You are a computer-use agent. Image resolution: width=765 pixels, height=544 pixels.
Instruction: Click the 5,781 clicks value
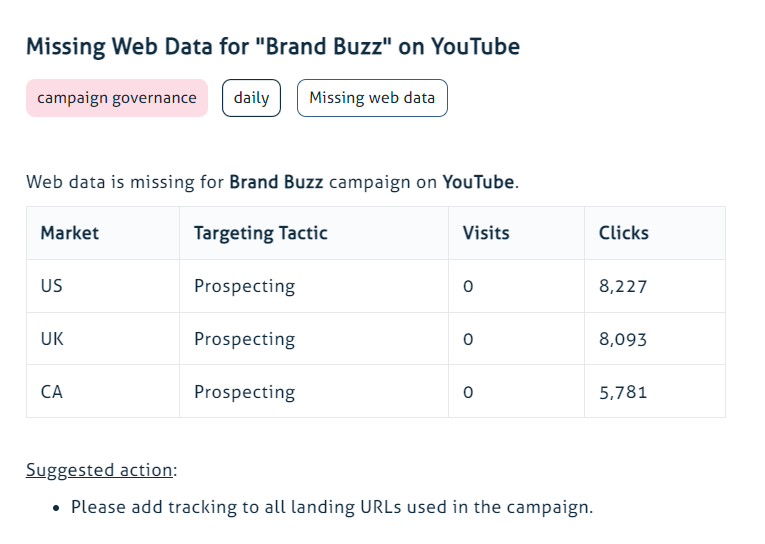coord(623,392)
